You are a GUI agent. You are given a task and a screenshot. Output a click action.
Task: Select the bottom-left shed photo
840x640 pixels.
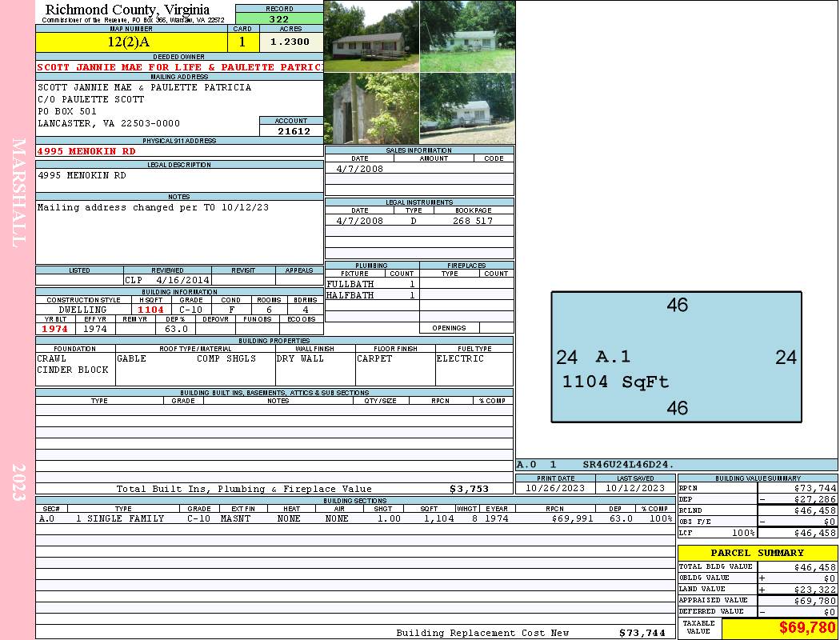[x=371, y=108]
